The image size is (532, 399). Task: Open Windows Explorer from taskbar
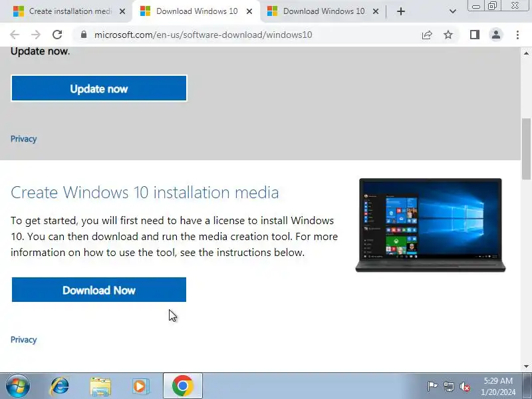click(100, 386)
